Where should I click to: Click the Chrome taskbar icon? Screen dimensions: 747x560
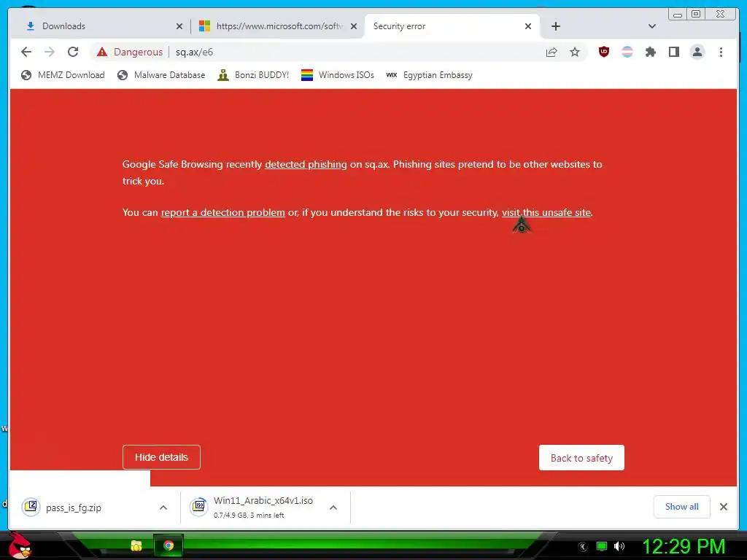169,545
